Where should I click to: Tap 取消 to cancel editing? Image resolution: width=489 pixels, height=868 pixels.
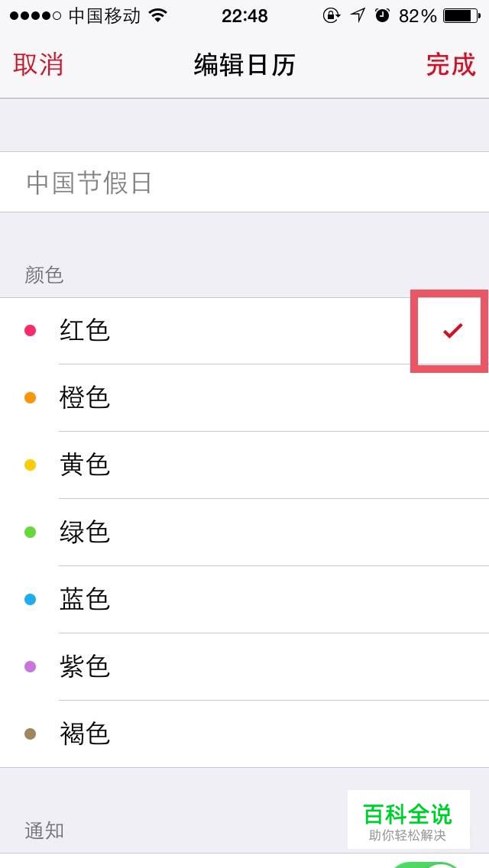point(38,65)
